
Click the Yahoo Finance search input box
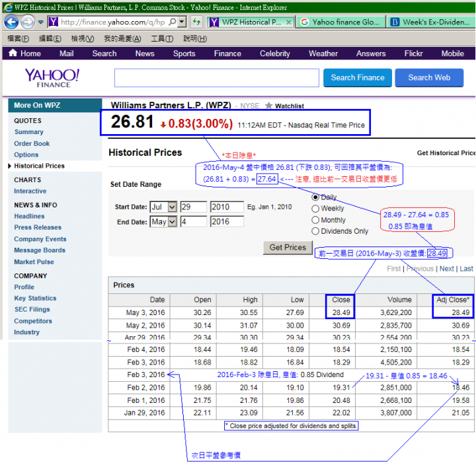click(216, 78)
